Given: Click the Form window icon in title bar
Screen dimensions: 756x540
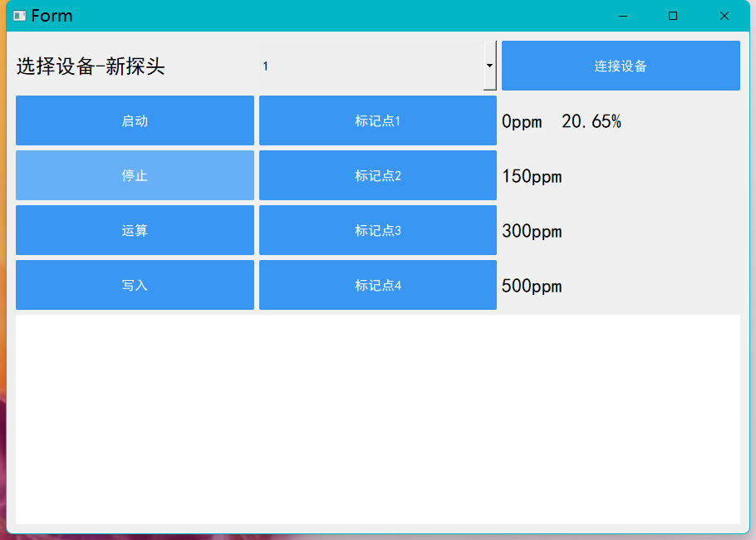Looking at the screenshot, I should (x=19, y=16).
